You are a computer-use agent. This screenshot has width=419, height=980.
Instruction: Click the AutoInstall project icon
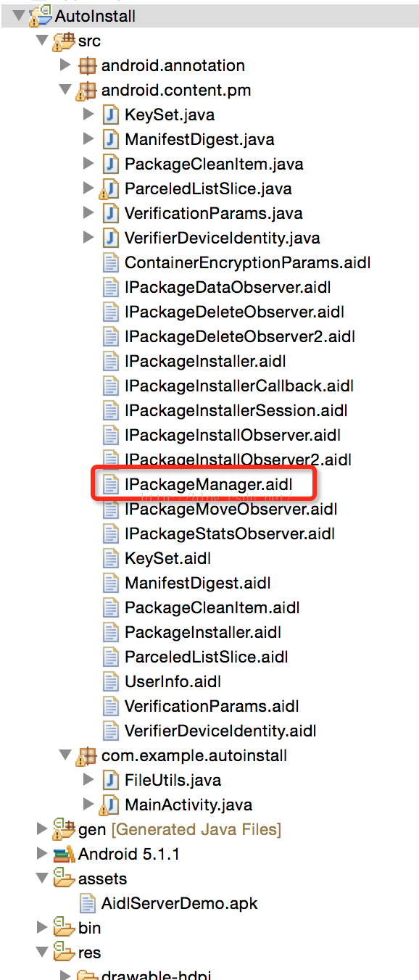tap(40, 15)
